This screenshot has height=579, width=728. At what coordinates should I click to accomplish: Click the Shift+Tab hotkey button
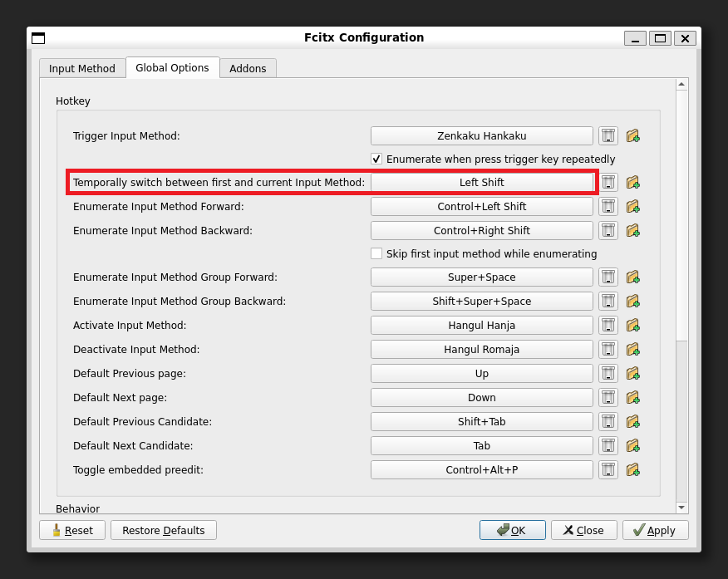[x=482, y=422]
